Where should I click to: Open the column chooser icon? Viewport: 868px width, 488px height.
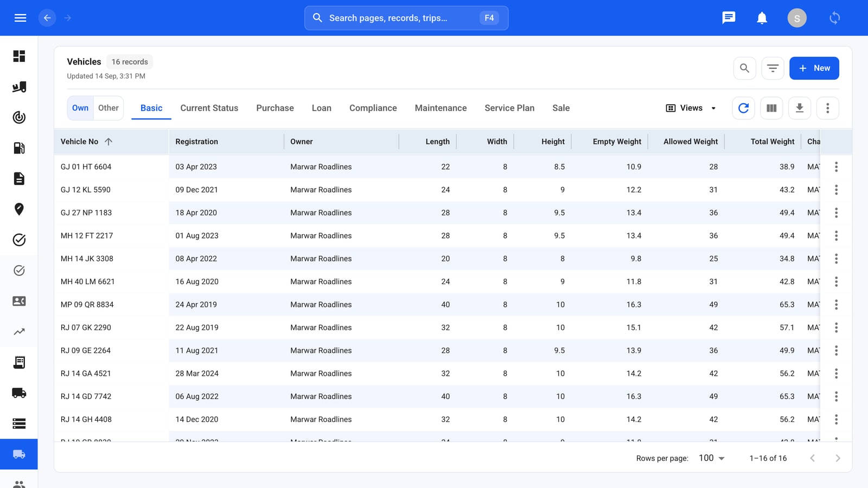[x=771, y=108]
